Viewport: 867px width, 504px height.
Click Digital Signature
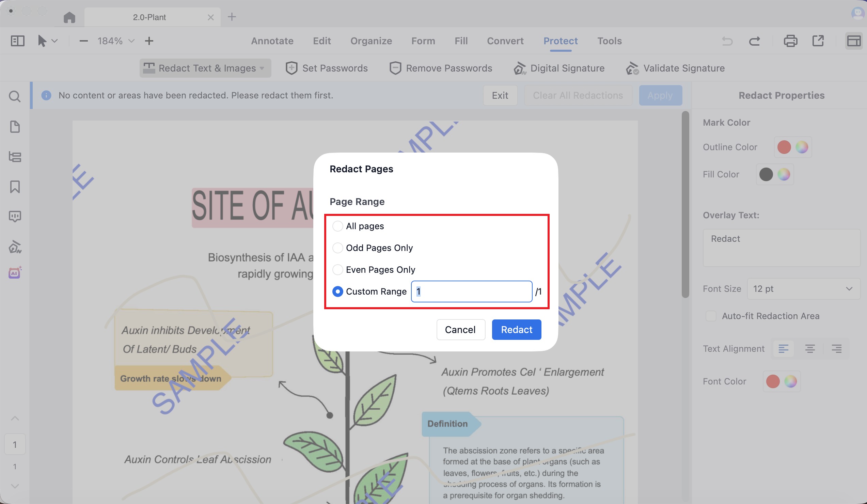pos(559,68)
